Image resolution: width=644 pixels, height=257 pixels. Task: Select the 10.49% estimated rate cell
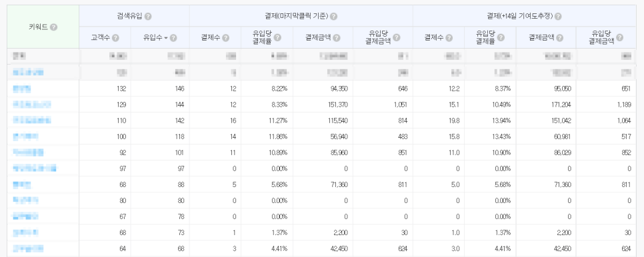click(x=491, y=105)
